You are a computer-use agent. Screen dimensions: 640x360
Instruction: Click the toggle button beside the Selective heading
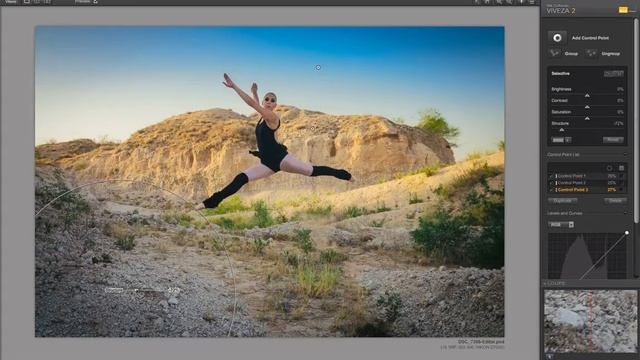click(x=613, y=73)
